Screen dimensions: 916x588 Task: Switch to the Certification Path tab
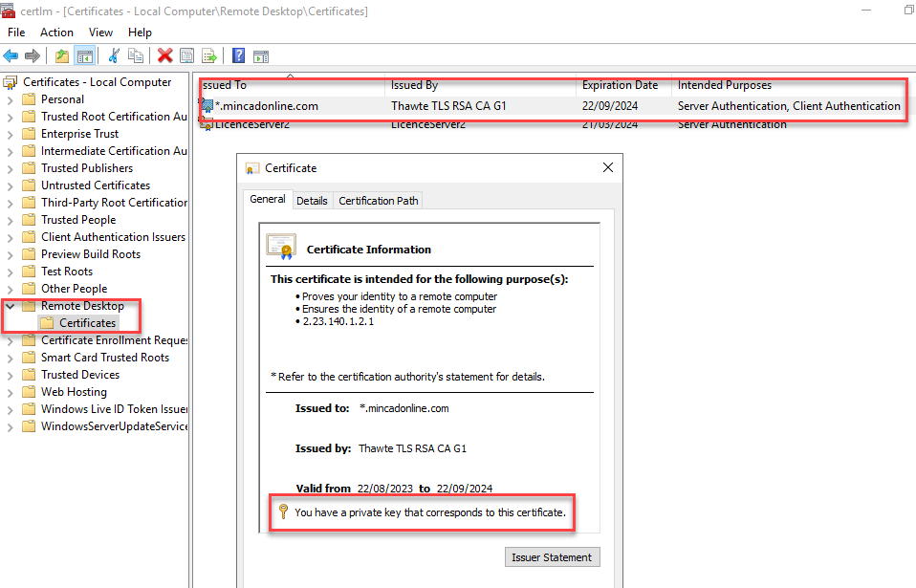(378, 200)
